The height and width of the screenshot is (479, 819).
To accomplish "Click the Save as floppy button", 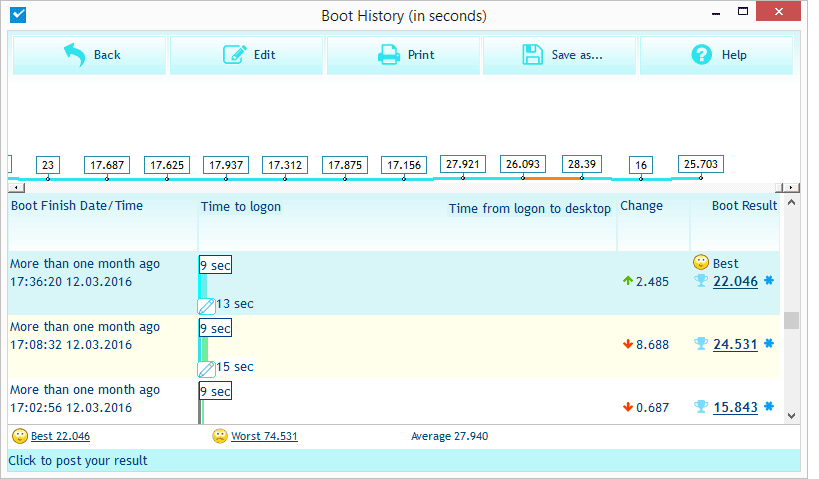I will pos(561,55).
